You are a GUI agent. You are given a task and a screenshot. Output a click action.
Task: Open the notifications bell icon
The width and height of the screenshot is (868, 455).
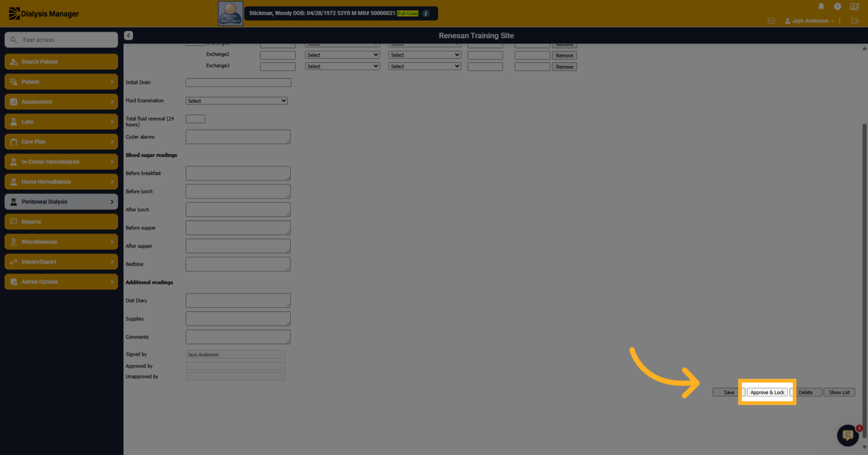pyautogui.click(x=821, y=7)
